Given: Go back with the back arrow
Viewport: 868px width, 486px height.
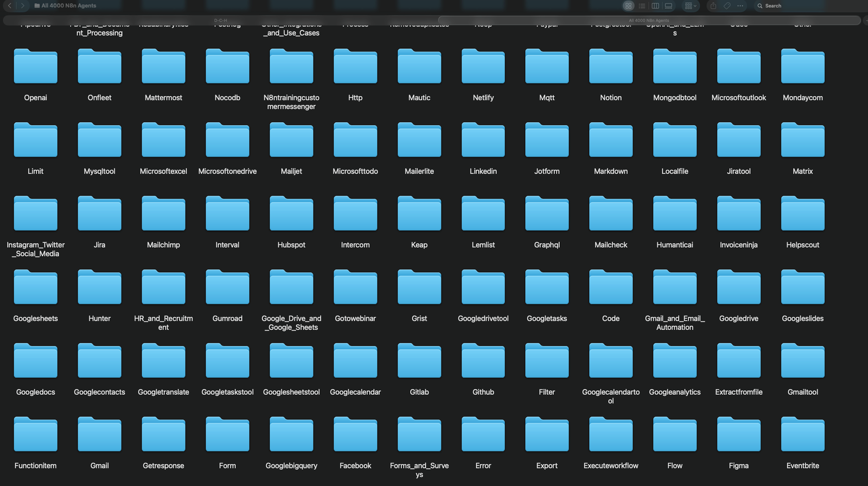Looking at the screenshot, I should click(x=9, y=5).
